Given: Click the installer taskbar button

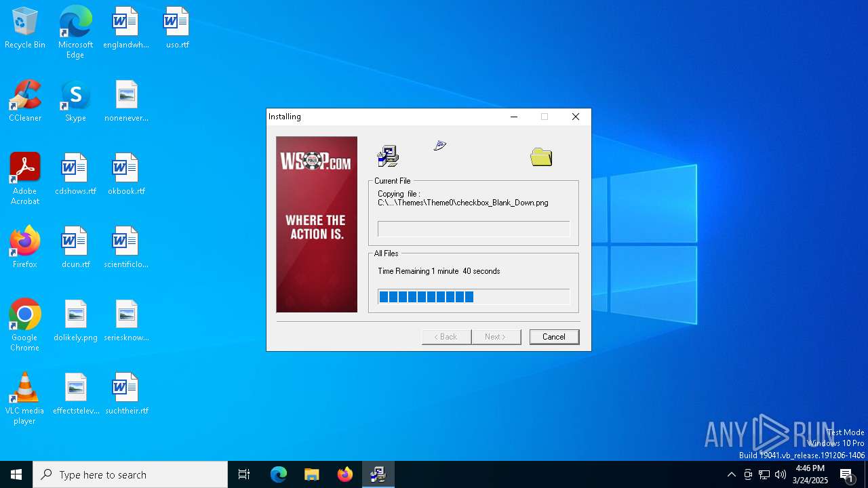Looking at the screenshot, I should 378,474.
